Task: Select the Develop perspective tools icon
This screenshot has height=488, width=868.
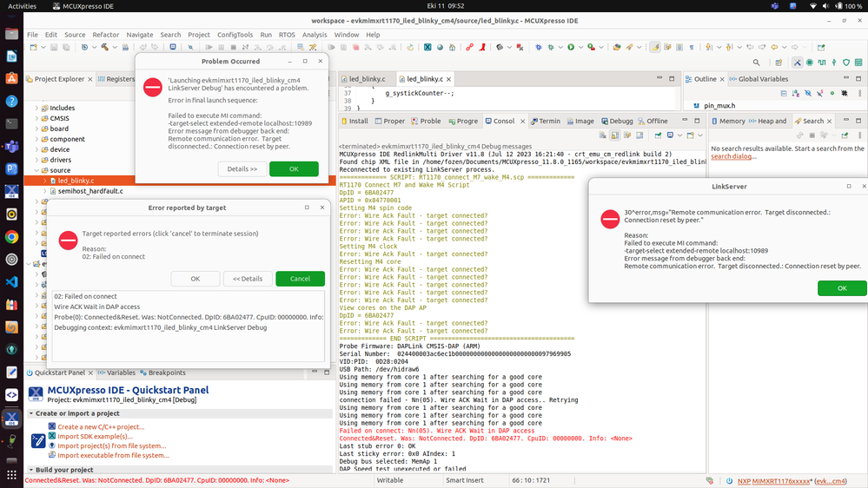Action: [x=797, y=63]
